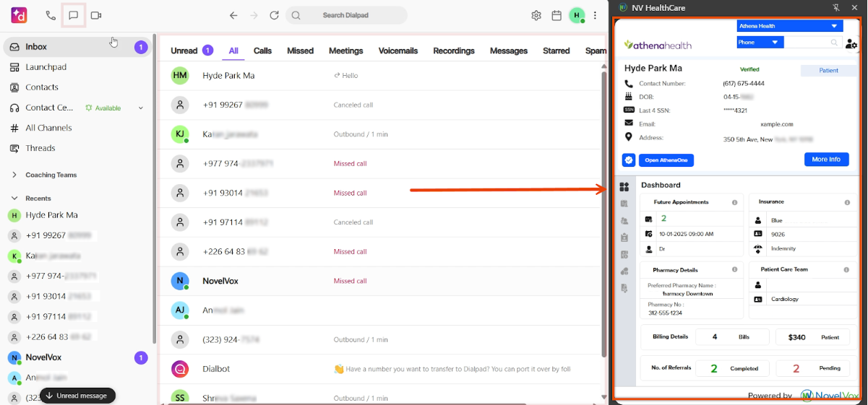Image resolution: width=868 pixels, height=405 pixels.
Task: Click the Search Dialpad field
Action: click(x=346, y=15)
